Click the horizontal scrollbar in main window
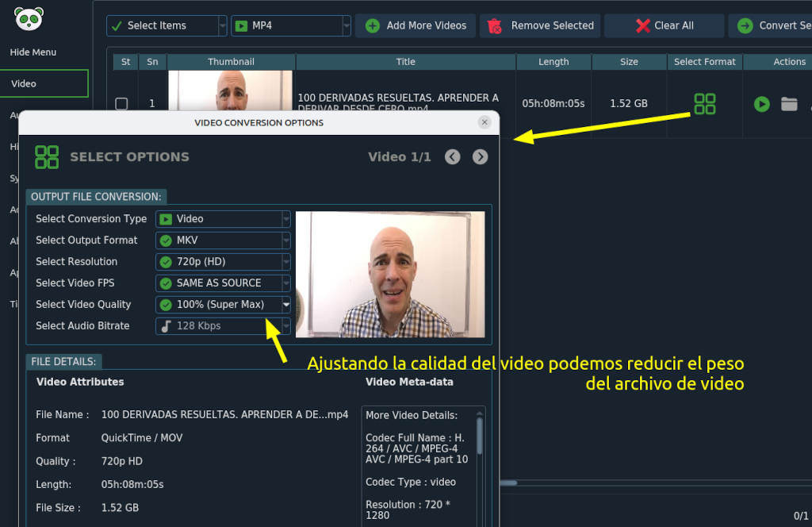This screenshot has height=527, width=812. pos(508,483)
